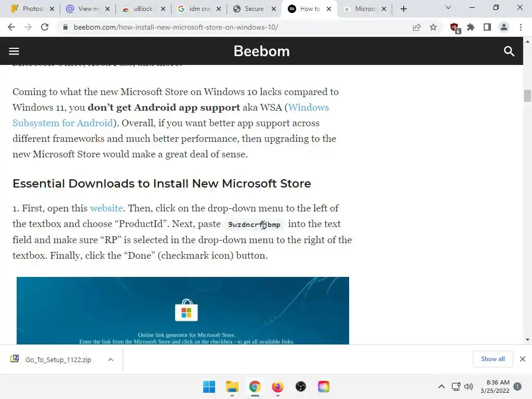Open the Beebom hamburger menu
Image resolution: width=532 pixels, height=399 pixels.
pos(14,51)
